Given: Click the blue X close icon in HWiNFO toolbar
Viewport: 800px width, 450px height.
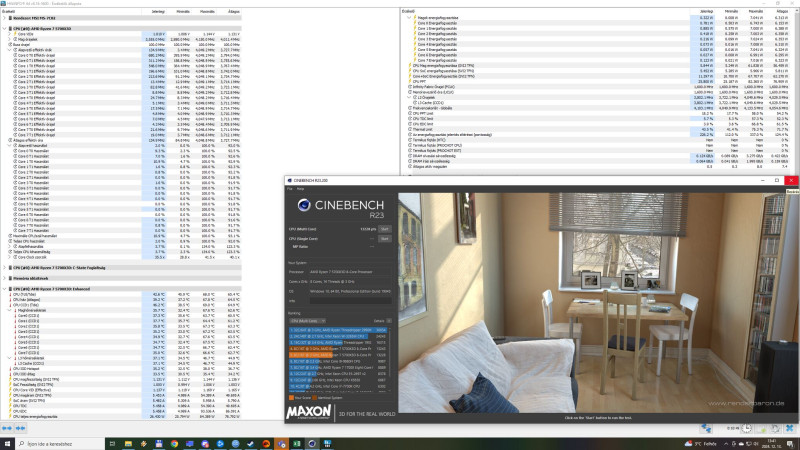Looking at the screenshot, I should click(x=789, y=428).
